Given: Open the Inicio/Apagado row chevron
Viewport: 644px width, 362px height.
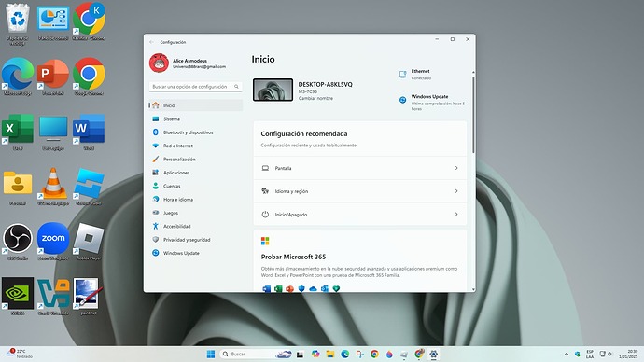Looking at the screenshot, I should (x=456, y=214).
